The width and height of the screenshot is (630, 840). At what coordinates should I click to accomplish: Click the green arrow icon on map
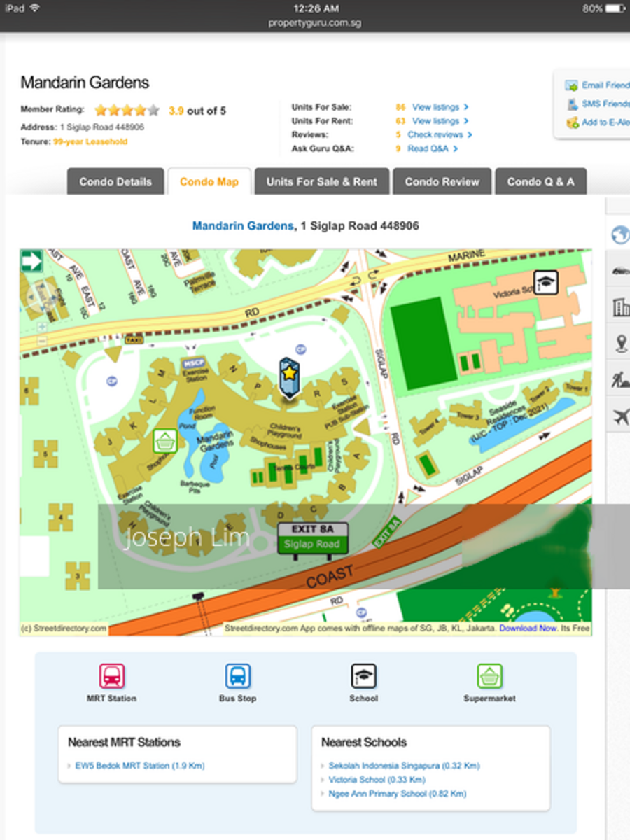31,261
